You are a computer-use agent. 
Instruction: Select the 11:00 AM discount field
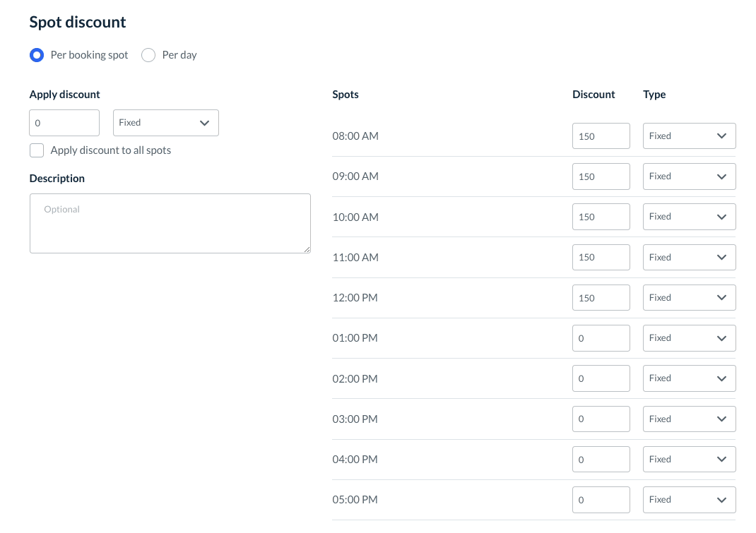click(601, 258)
